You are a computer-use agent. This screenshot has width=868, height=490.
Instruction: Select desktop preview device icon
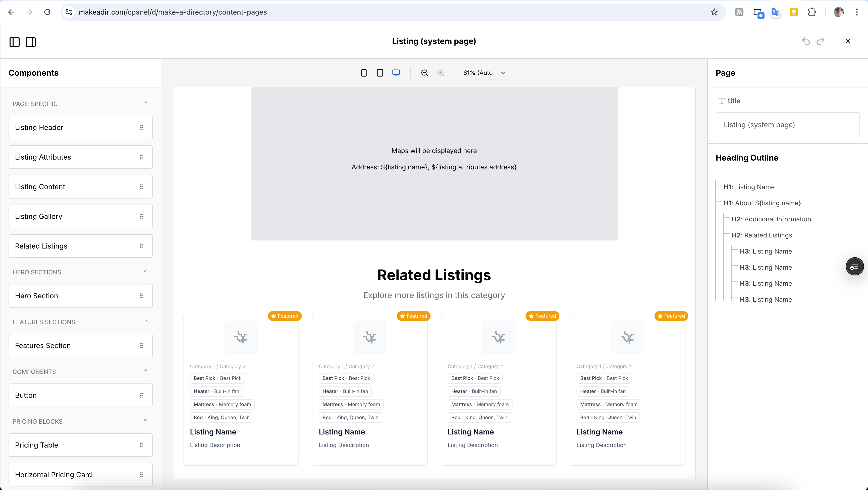[x=396, y=73]
